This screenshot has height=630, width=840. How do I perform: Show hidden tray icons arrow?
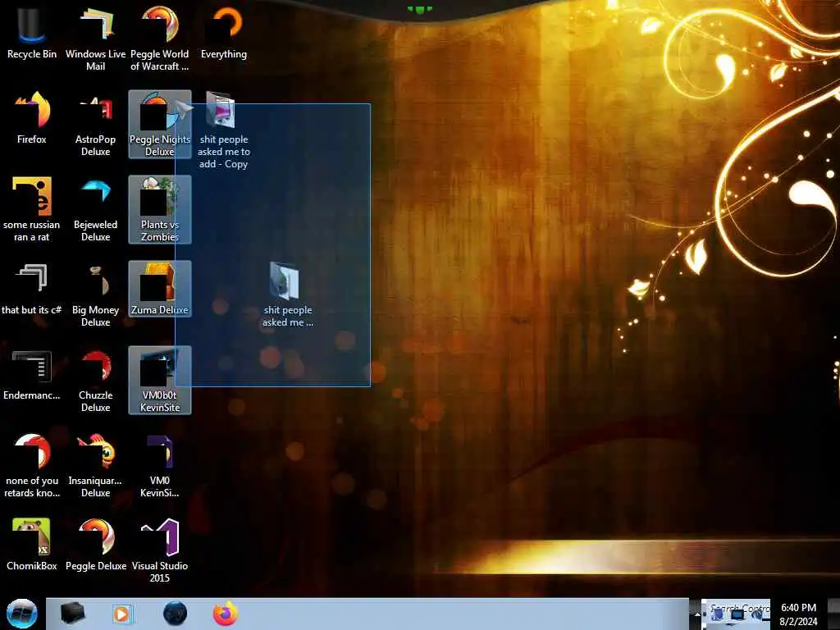[697, 614]
